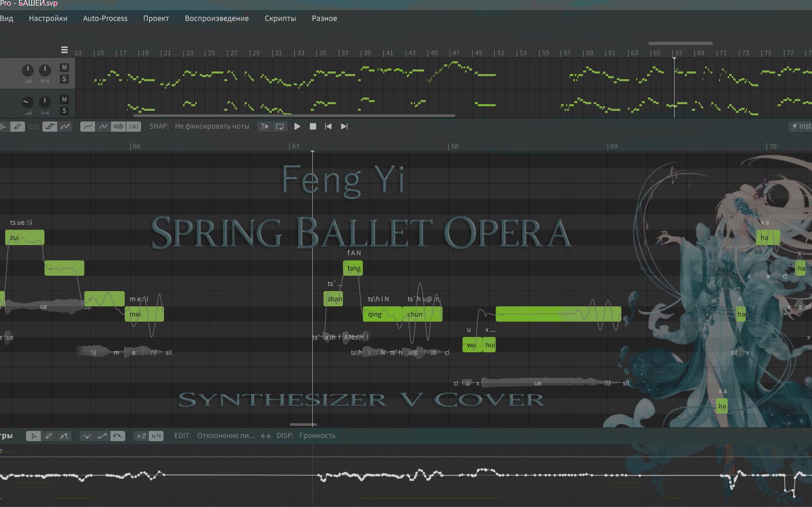
Task: Click measure 69 on the piano roll ruler
Action: click(614, 147)
